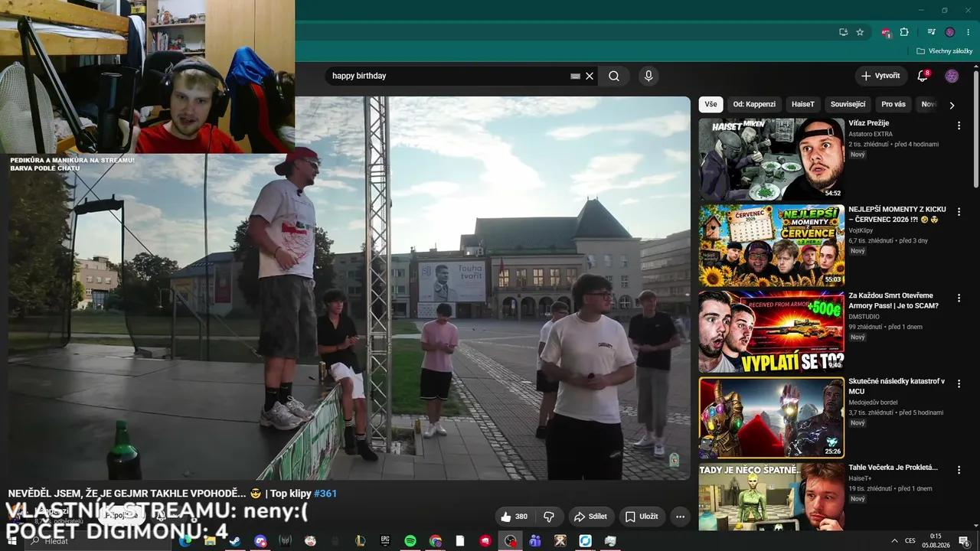Open the Chrome profile avatar
Image resolution: width=980 pixels, height=551 pixels.
pyautogui.click(x=950, y=32)
